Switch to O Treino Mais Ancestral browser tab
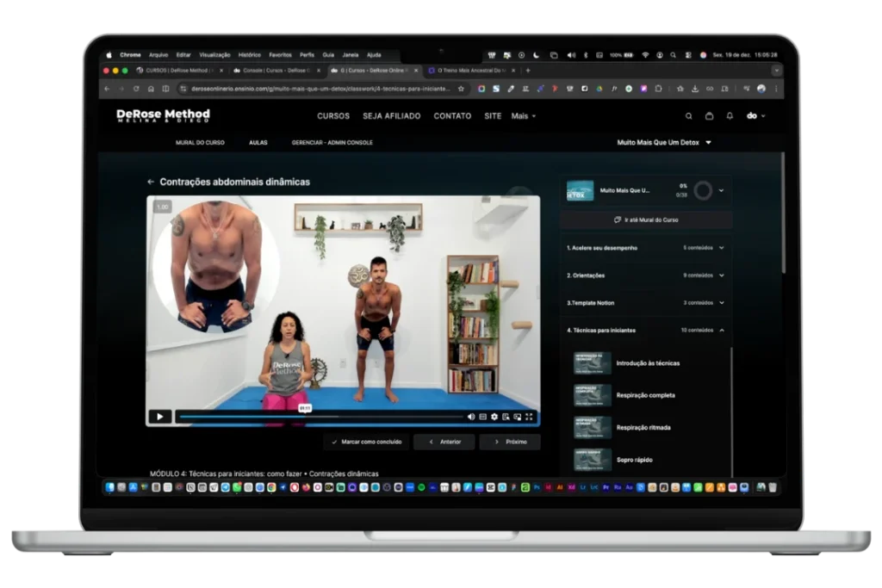 pyautogui.click(x=471, y=71)
